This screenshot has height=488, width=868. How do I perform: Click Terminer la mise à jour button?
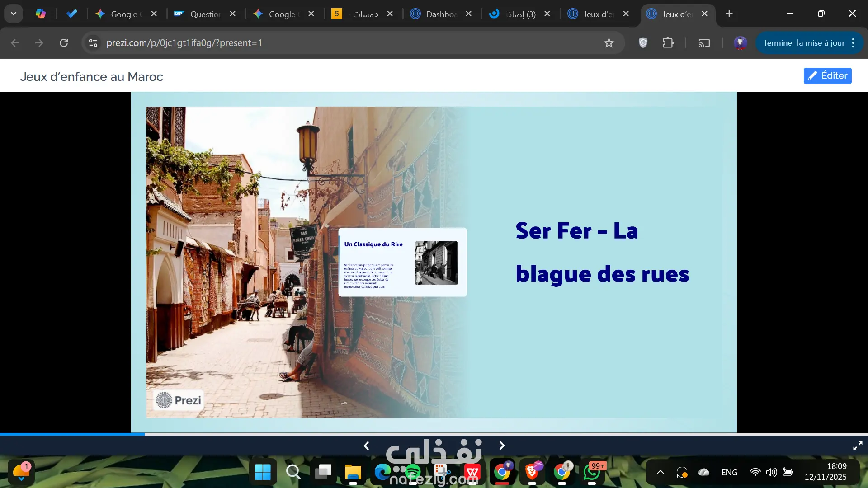click(803, 43)
